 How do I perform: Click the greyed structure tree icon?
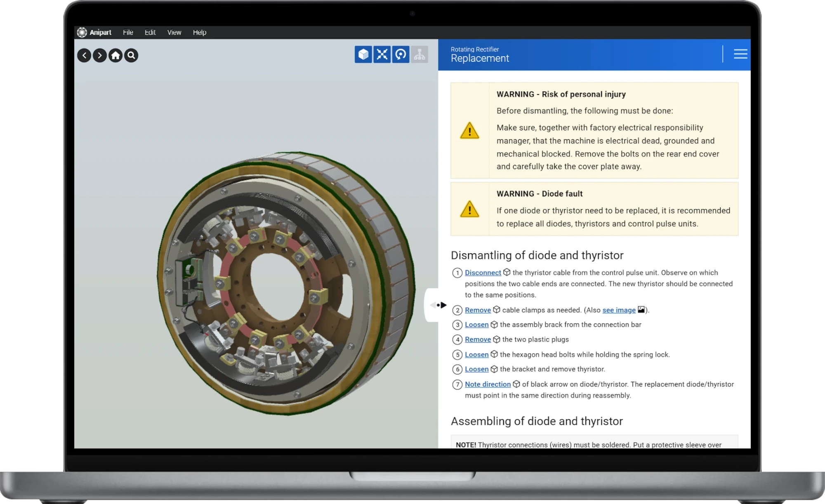click(420, 54)
